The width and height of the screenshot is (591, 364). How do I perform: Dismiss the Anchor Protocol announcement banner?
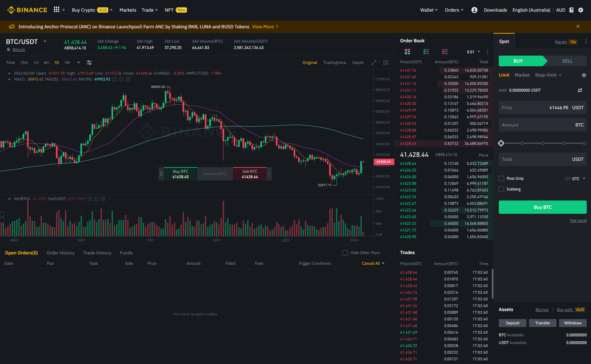[x=578, y=27]
